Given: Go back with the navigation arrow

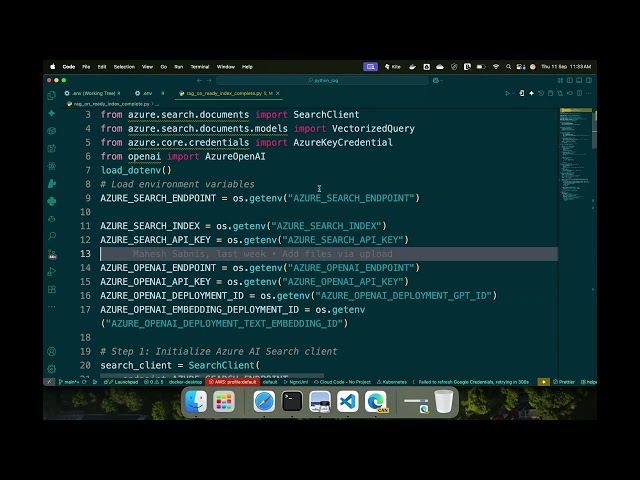Looking at the screenshot, I should point(199,80).
